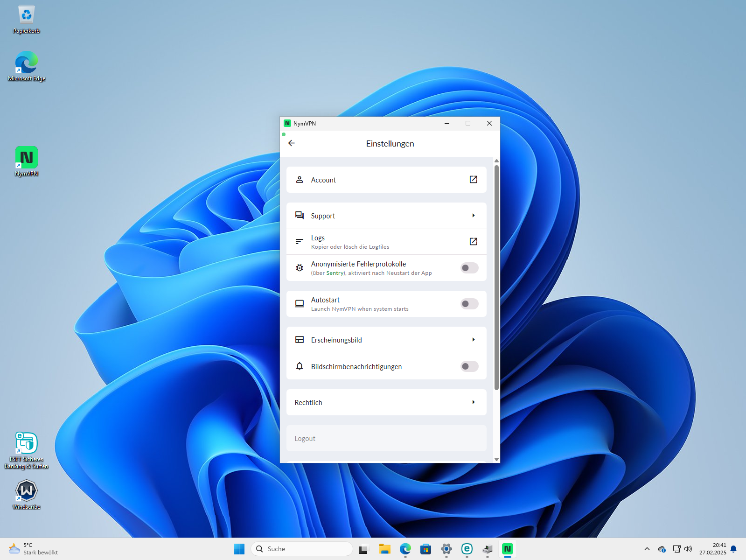746x560 pixels.
Task: Click the Logout button
Action: [386, 438]
